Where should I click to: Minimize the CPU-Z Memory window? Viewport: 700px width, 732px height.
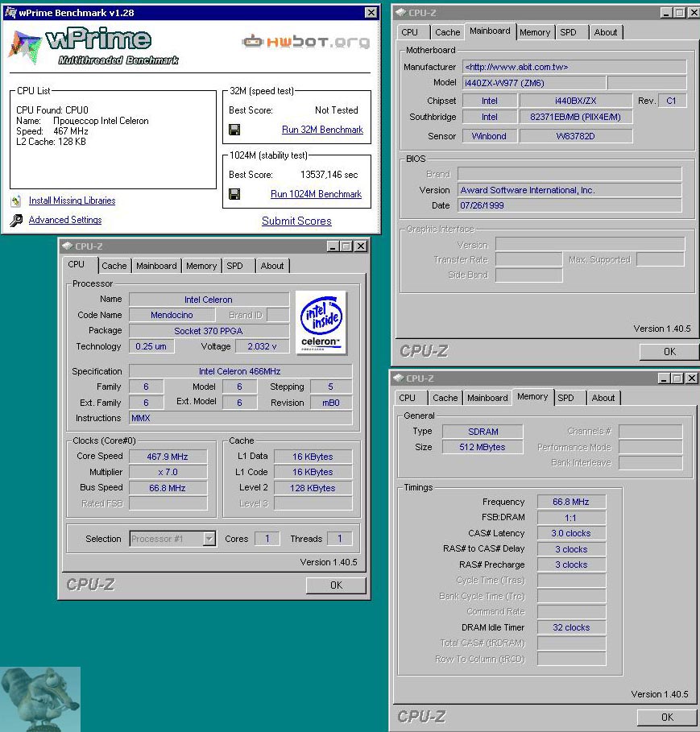[x=664, y=378]
